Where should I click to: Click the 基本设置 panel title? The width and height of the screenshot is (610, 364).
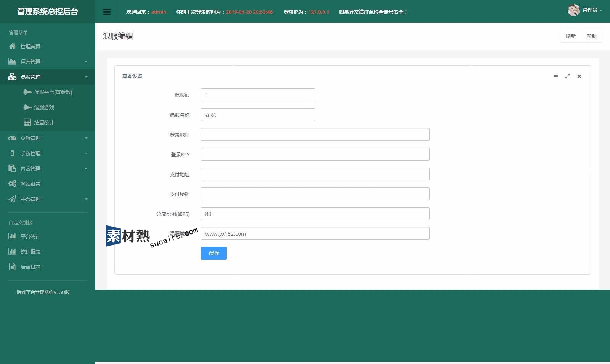point(132,76)
